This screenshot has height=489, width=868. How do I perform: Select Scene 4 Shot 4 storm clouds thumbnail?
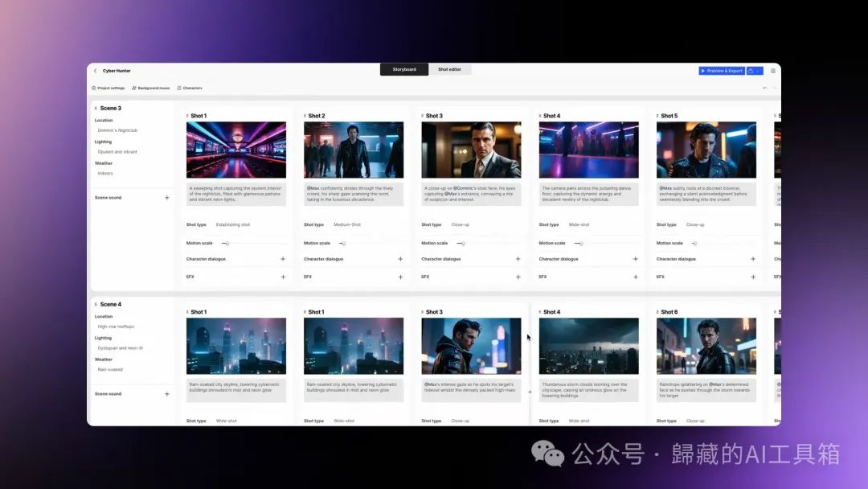588,346
